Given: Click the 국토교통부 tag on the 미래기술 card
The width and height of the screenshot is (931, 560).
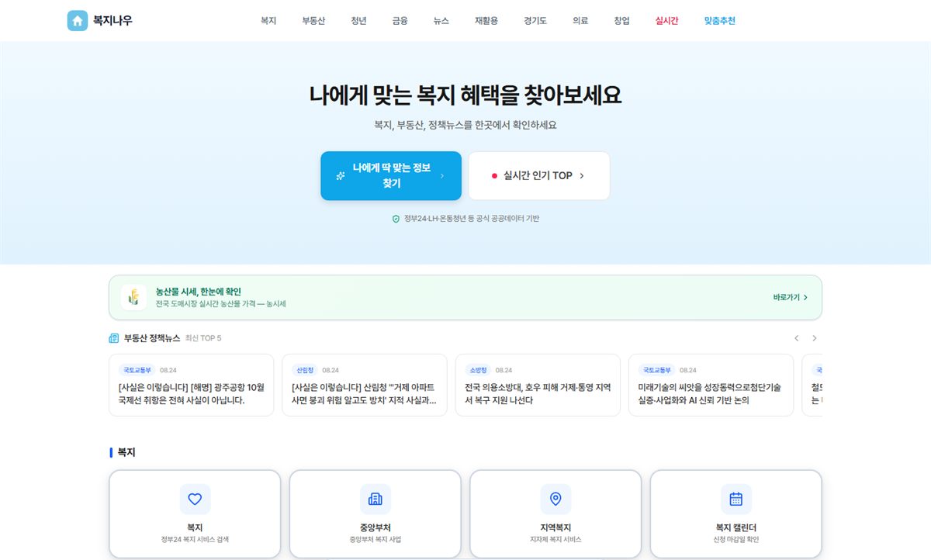Looking at the screenshot, I should pyautogui.click(x=656, y=370).
